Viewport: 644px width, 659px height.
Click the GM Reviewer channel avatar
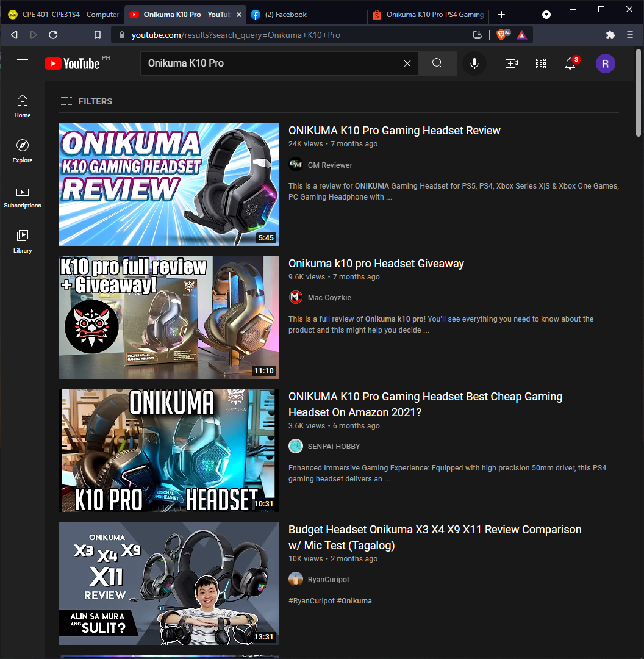point(296,164)
